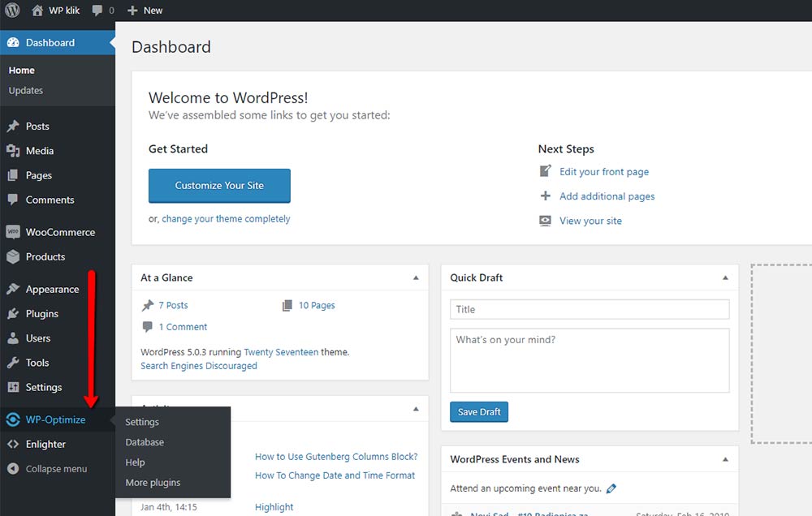Viewport: 812px width, 516px height.
Task: Collapse the Quick Draft widget
Action: [x=725, y=278]
